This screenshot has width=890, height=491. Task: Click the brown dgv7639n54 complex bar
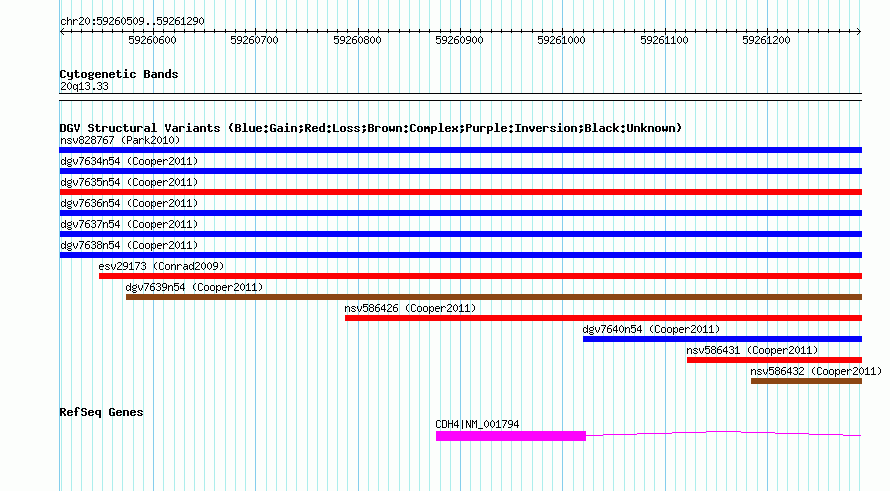click(494, 297)
